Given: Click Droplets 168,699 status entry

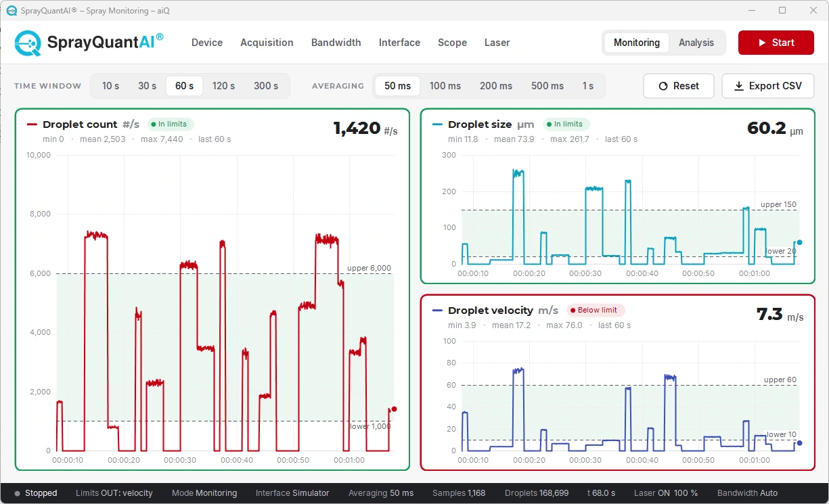Looking at the screenshot, I should (x=537, y=493).
